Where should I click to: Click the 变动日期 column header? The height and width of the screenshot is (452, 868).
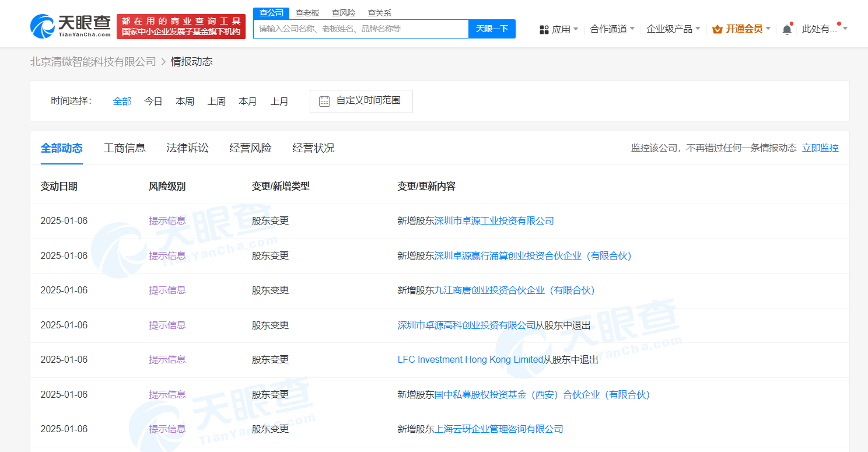pos(59,187)
